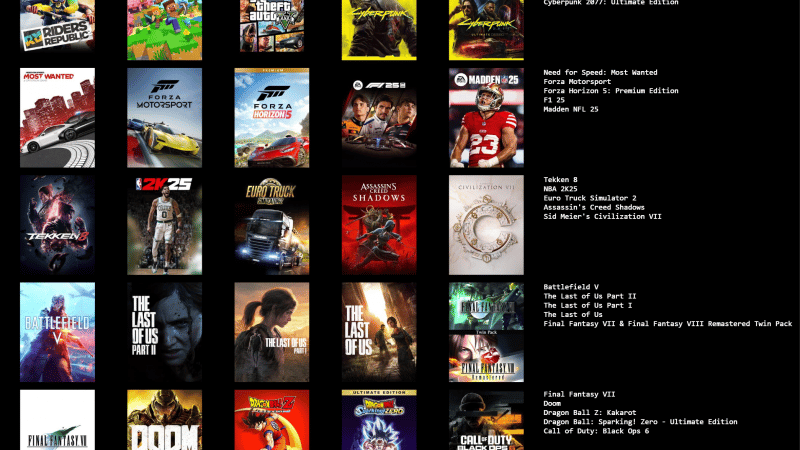
Task: Select the Need for Speed Most Wanted cover
Action: tap(57, 118)
